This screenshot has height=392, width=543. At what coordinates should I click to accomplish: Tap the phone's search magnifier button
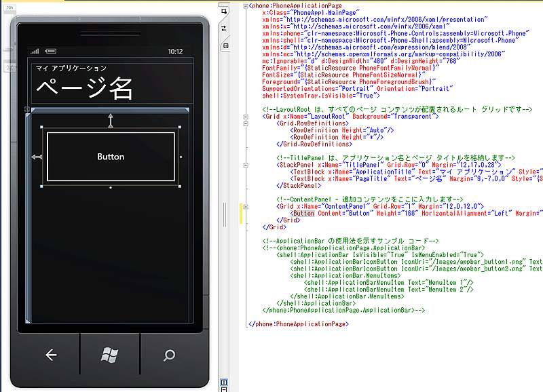coord(169,355)
